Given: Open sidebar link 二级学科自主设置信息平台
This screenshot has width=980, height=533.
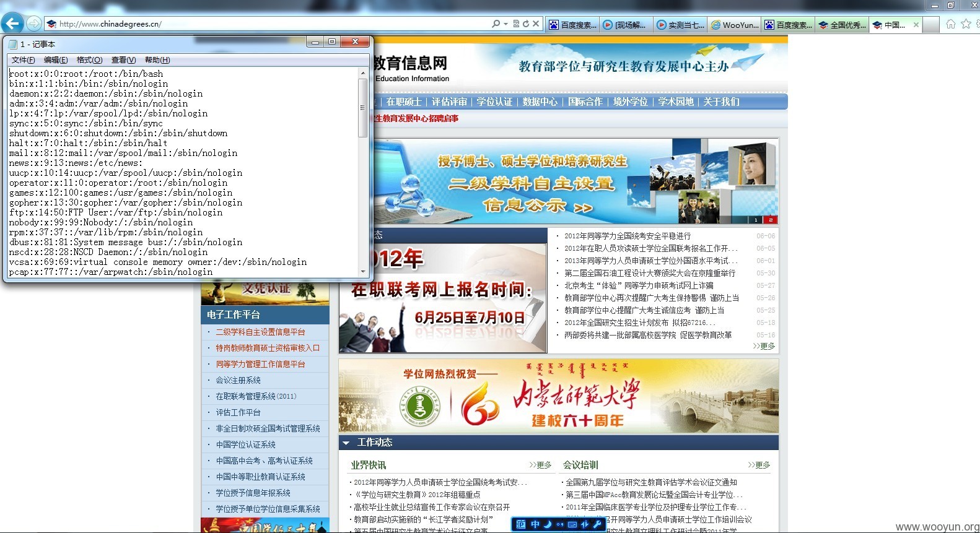Looking at the screenshot, I should [x=260, y=332].
